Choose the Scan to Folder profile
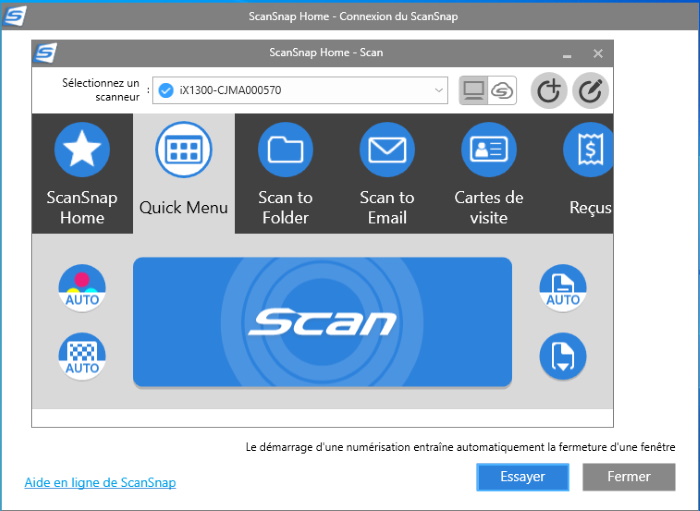The height and width of the screenshot is (511, 700). tap(285, 173)
